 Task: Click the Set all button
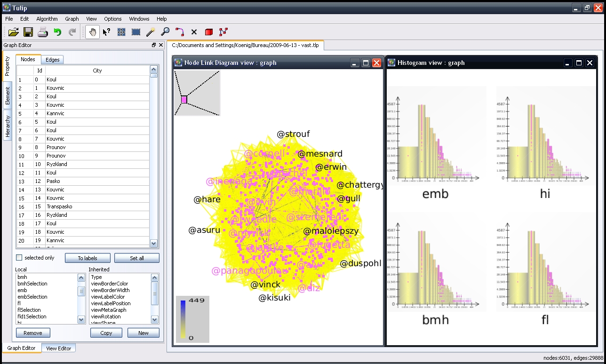click(x=137, y=258)
